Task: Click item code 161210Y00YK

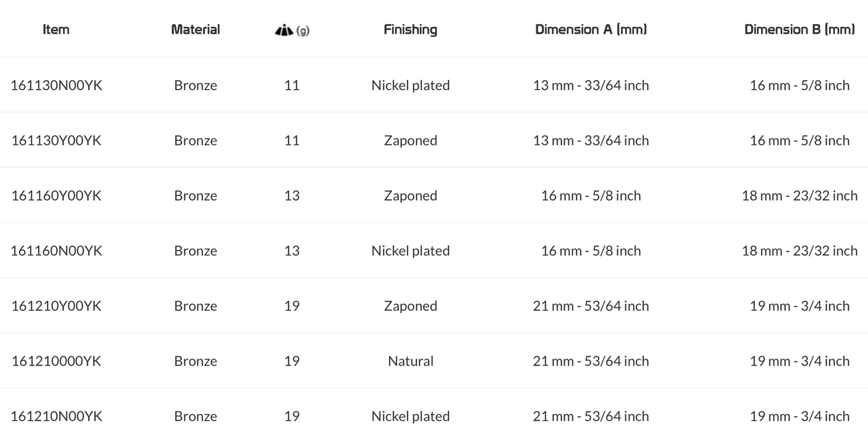Action: pos(56,306)
